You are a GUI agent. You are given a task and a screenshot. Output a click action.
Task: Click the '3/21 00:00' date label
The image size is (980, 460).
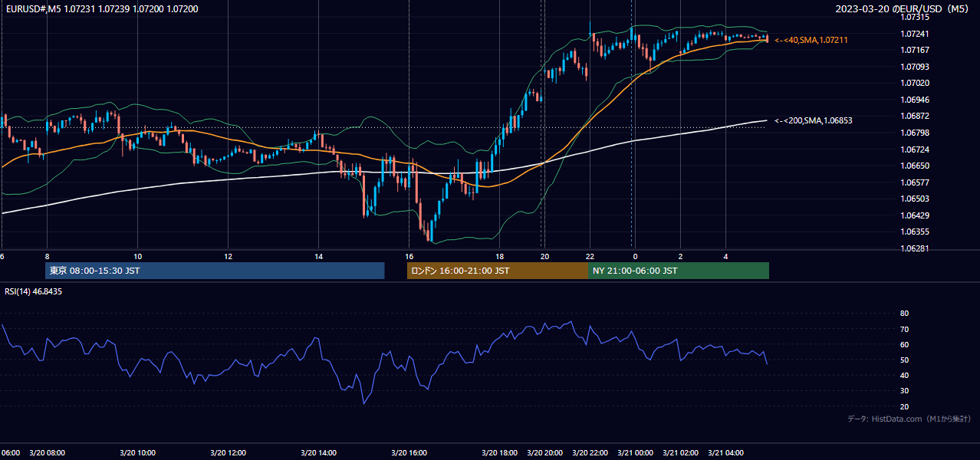[635, 452]
